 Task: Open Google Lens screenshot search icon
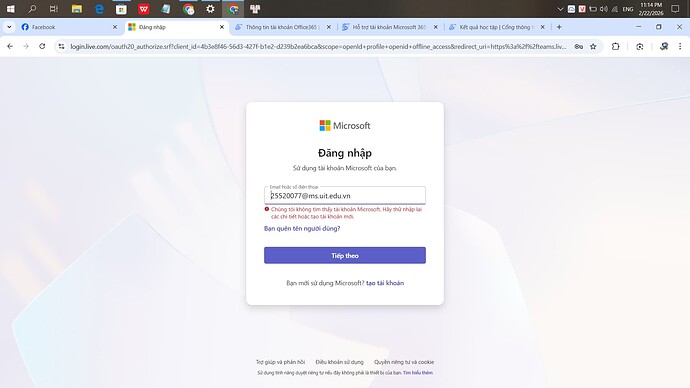tap(640, 46)
